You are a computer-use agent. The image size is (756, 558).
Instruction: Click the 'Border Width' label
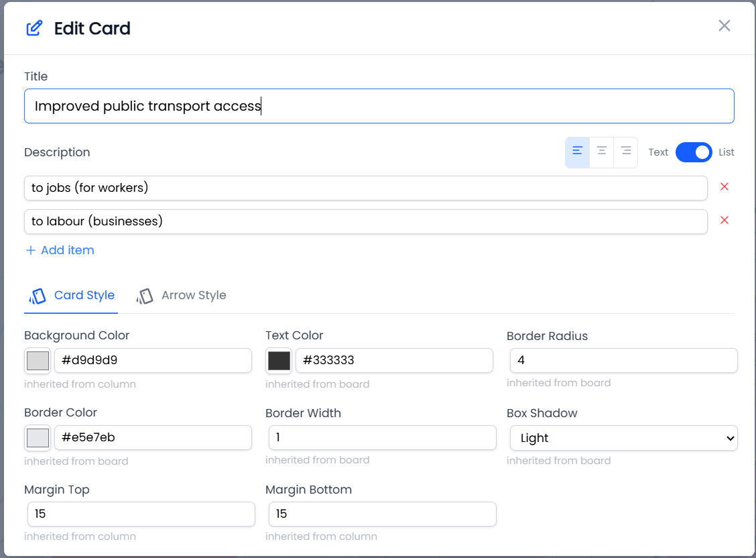click(x=303, y=413)
